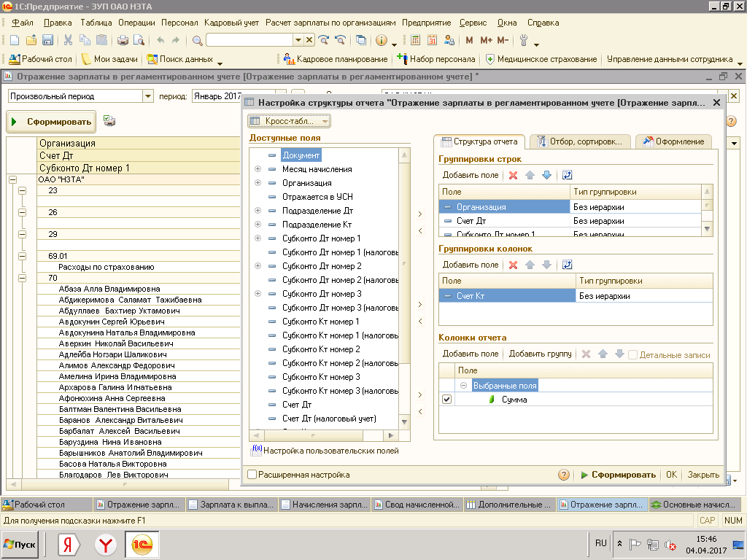Screen dimensions: 747x560
Task: Toggle the Расширенная настройка checkbox
Action: pos(252,474)
